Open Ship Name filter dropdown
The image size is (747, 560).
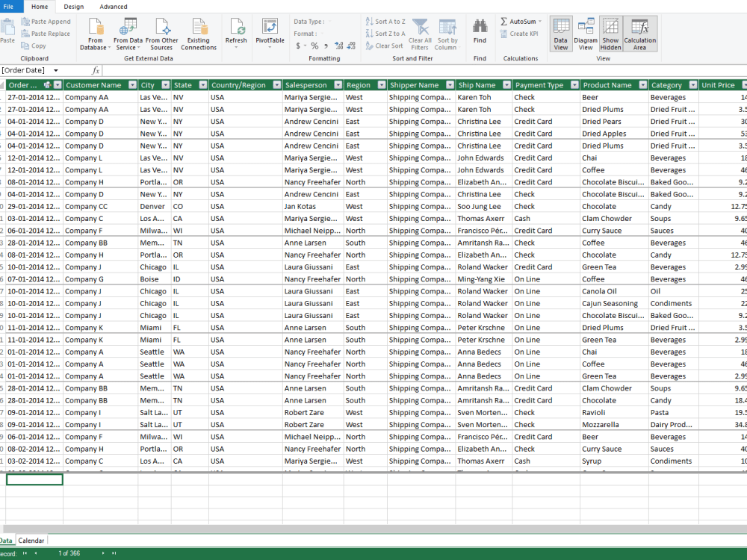pos(507,85)
